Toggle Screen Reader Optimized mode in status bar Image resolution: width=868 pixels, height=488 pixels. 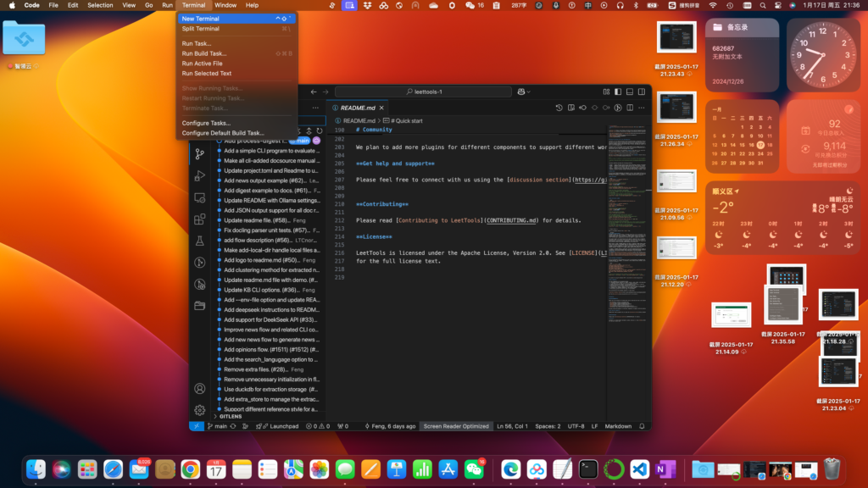click(x=456, y=426)
